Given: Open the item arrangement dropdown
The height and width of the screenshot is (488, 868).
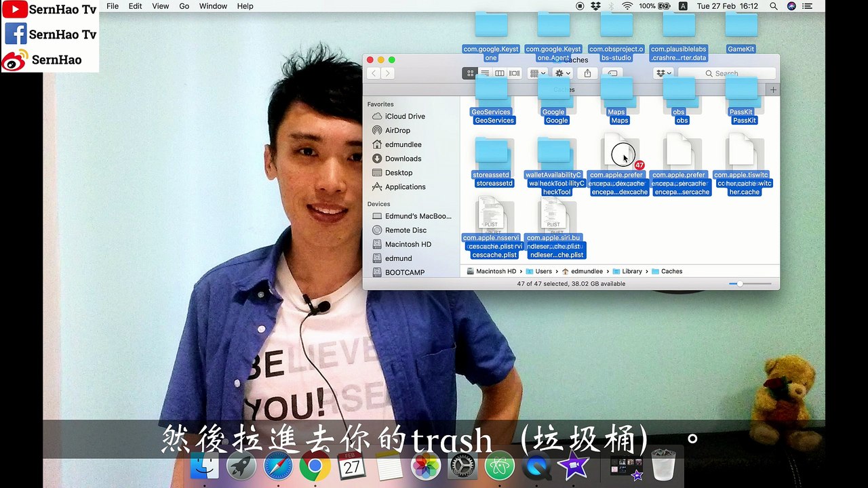Looking at the screenshot, I should [x=537, y=73].
